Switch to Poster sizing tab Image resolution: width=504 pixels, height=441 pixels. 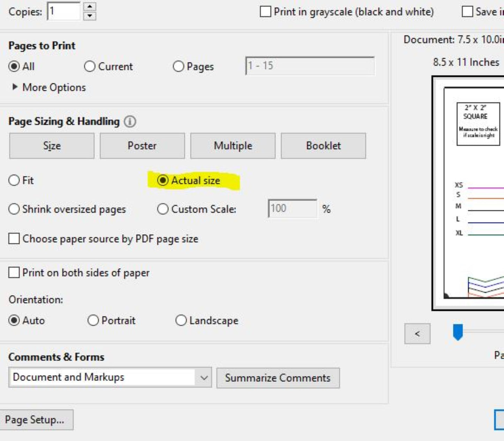(142, 146)
